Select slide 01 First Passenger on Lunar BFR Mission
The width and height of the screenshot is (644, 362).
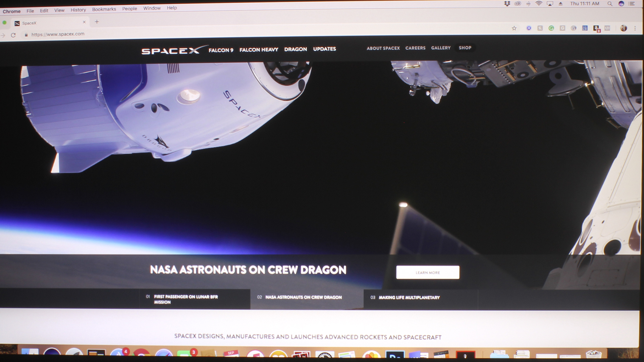[x=195, y=299]
